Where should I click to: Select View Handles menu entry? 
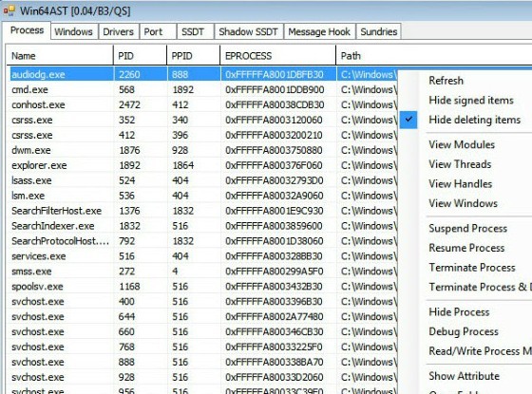pos(461,184)
